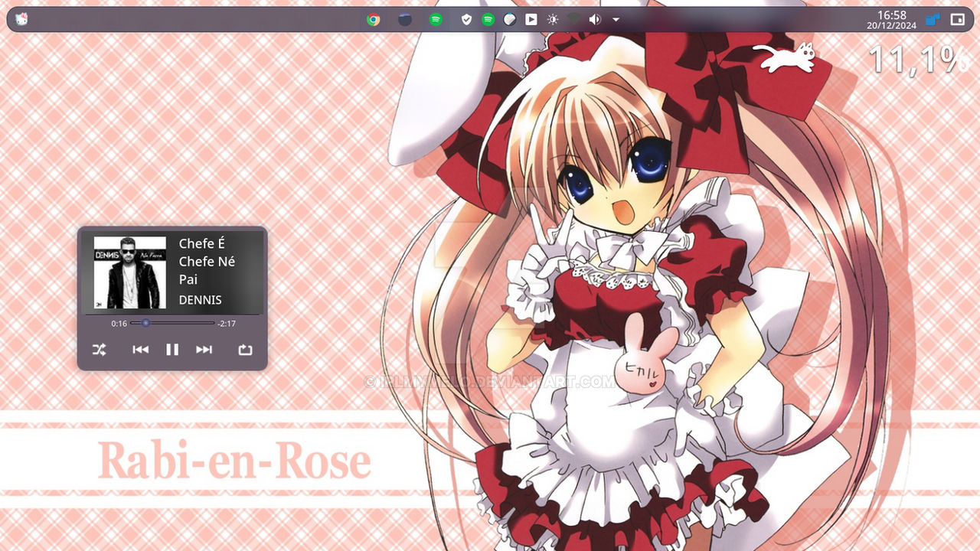Click the 11,1% monitor widget
The image size is (980, 551).
pyautogui.click(x=920, y=59)
